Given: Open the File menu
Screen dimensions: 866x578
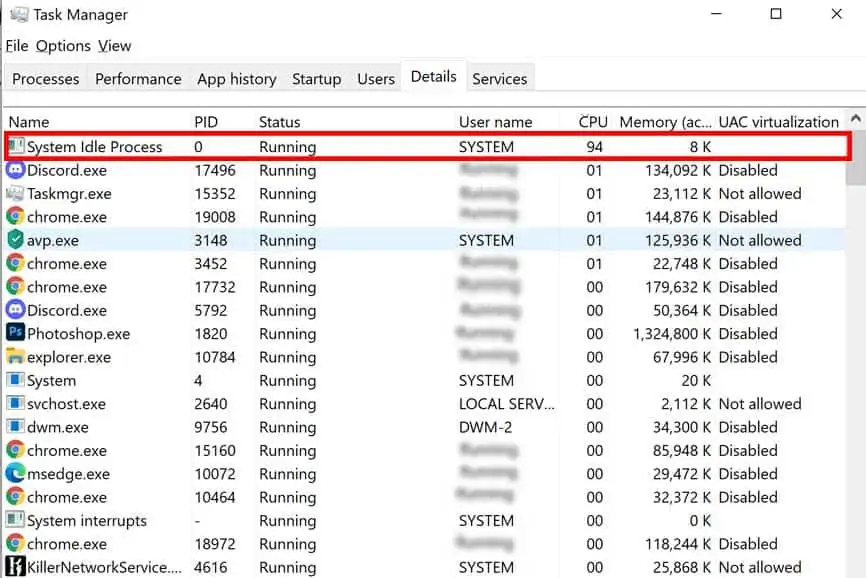Looking at the screenshot, I should click(x=16, y=45).
